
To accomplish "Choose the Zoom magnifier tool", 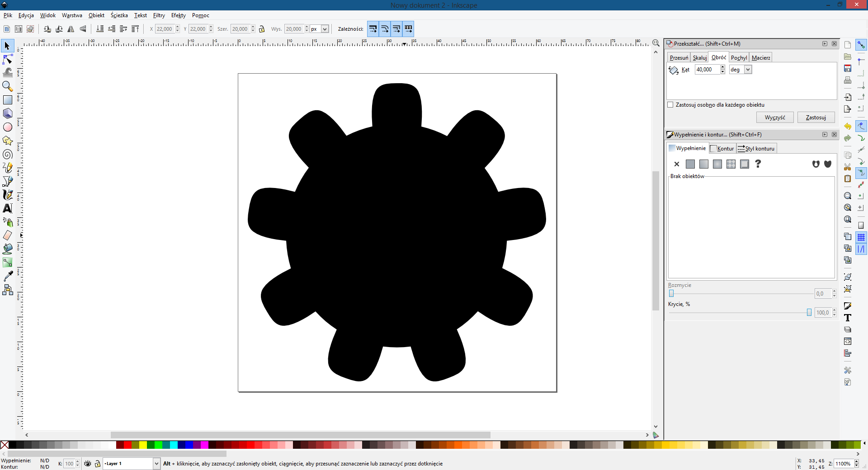I will (8, 86).
